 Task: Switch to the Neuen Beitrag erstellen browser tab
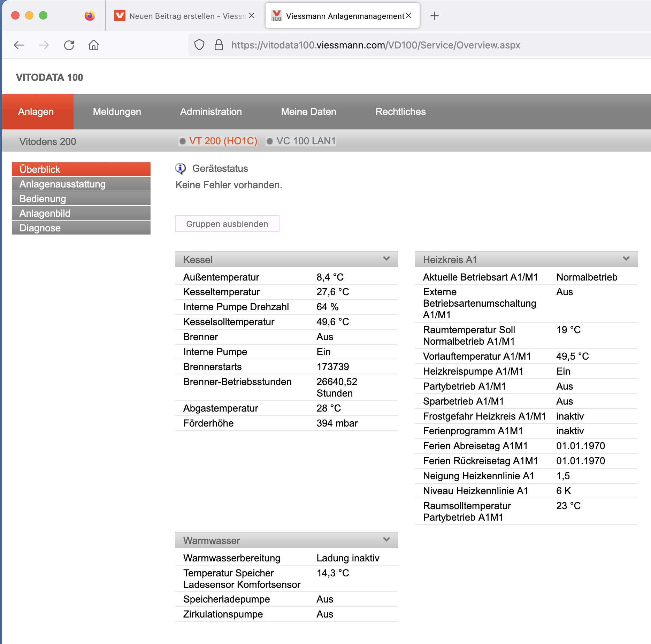(x=185, y=16)
